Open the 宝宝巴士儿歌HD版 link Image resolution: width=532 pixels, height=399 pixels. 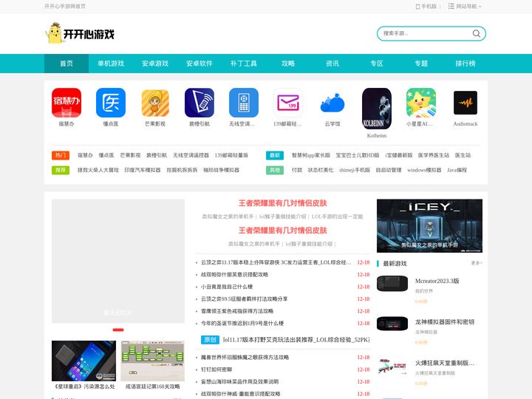click(358, 155)
